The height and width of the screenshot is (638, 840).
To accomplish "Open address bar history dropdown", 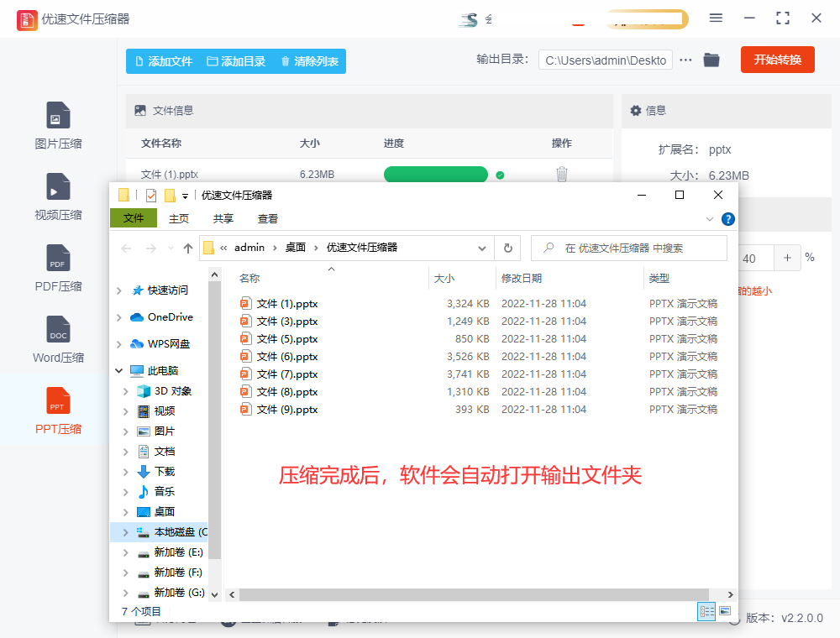I will click(x=481, y=248).
